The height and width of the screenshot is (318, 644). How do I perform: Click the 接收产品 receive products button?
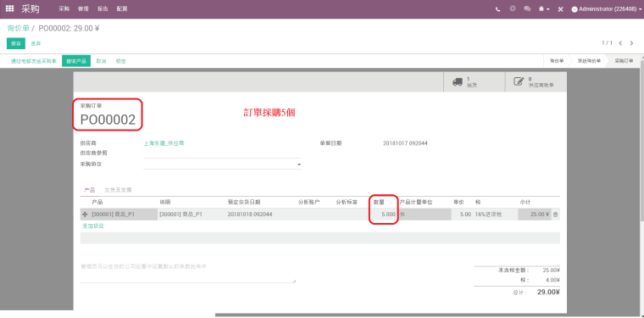tap(76, 61)
